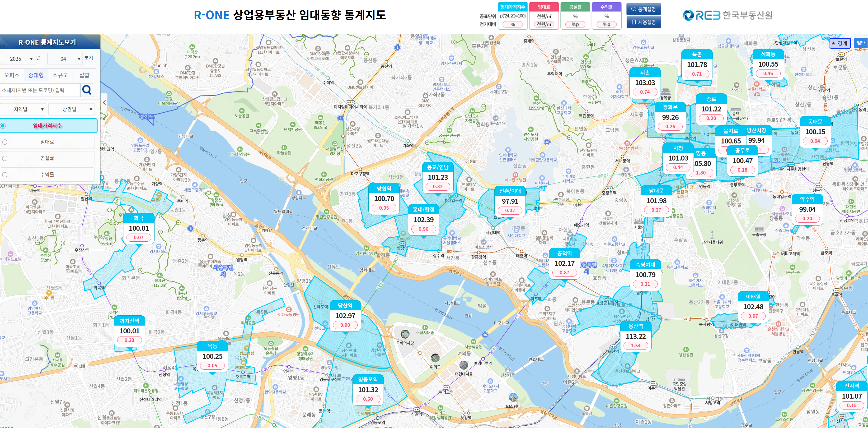Click the 용산역 district map marker
868x428 pixels.
click(635, 336)
